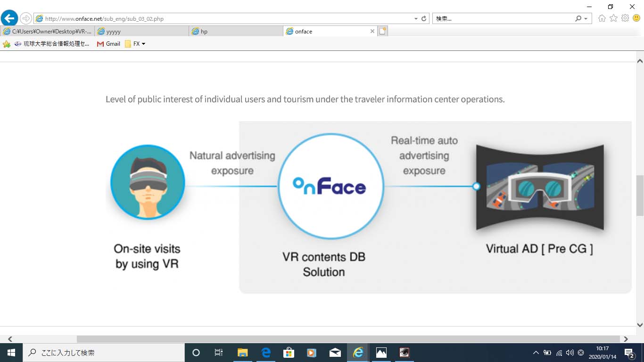This screenshot has width=644, height=362.
Task: Open Favorites star icon at top right
Action: [x=613, y=18]
